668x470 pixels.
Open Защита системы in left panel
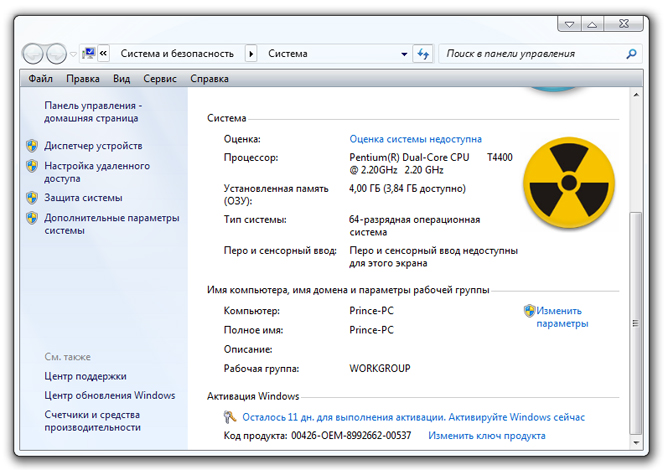(x=83, y=198)
